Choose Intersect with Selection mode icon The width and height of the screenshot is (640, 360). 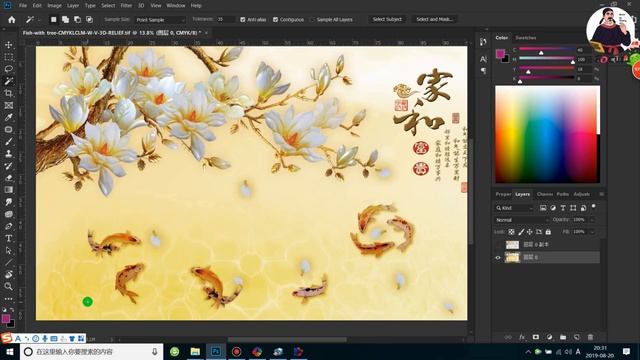point(89,20)
